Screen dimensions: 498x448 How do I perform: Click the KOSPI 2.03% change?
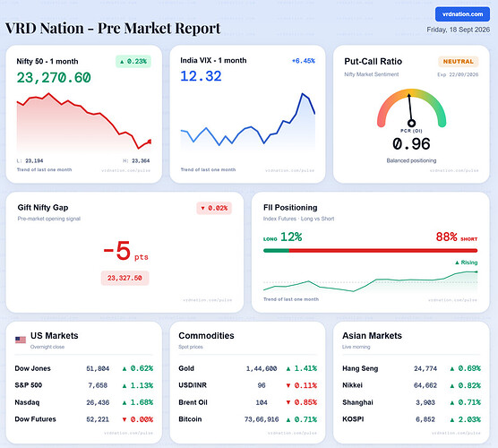point(469,419)
